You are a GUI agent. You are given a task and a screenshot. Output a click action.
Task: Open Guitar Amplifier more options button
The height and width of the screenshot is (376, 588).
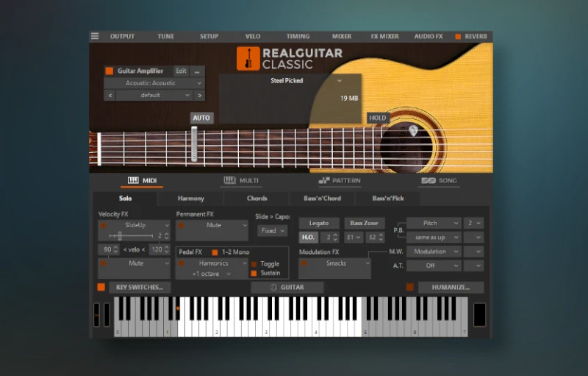pyautogui.click(x=197, y=71)
